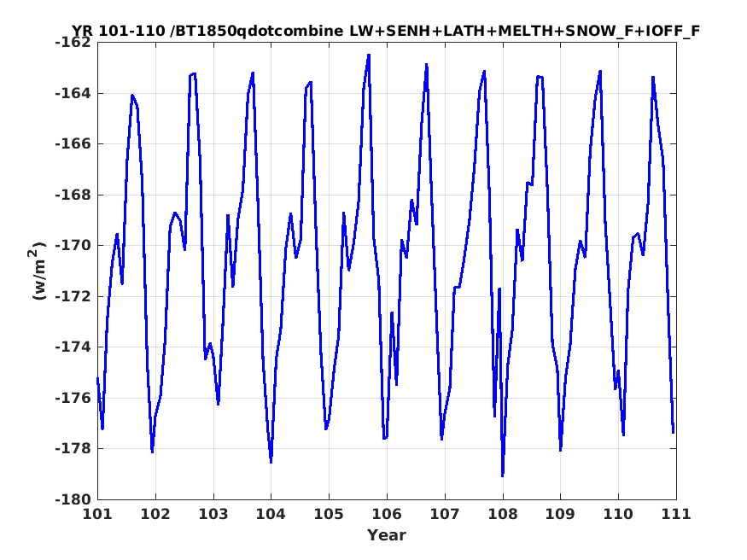Click the y-axis label '(w/m²)'

pyautogui.click(x=38, y=271)
